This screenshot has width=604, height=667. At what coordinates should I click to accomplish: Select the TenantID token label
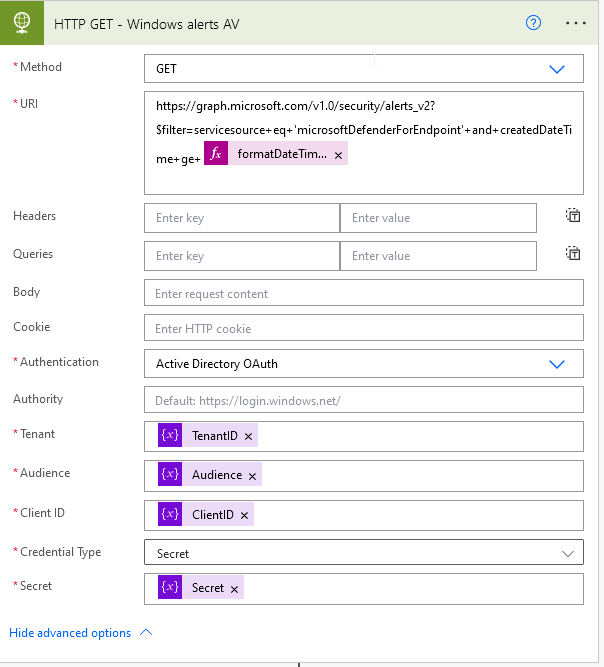215,436
